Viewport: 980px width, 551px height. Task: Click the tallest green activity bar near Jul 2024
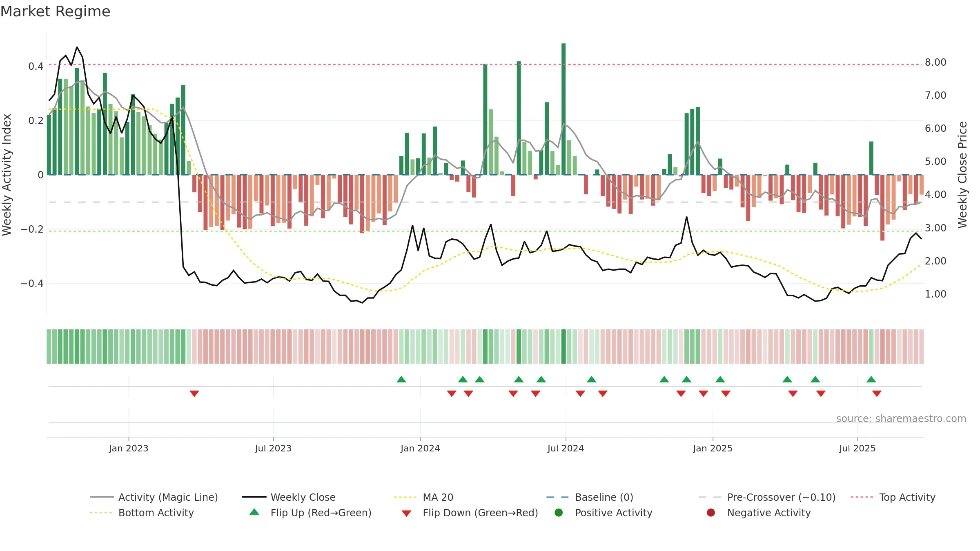point(563,109)
